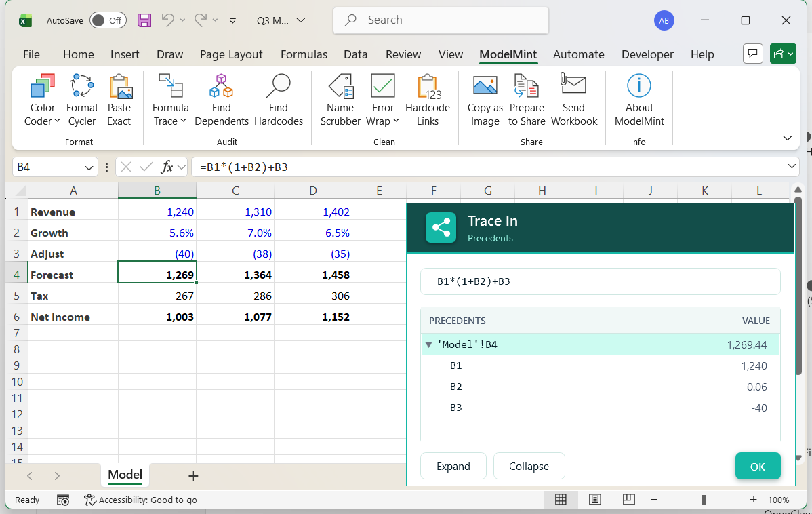Click the Collapse button in Trace In
812x514 pixels.
click(529, 466)
